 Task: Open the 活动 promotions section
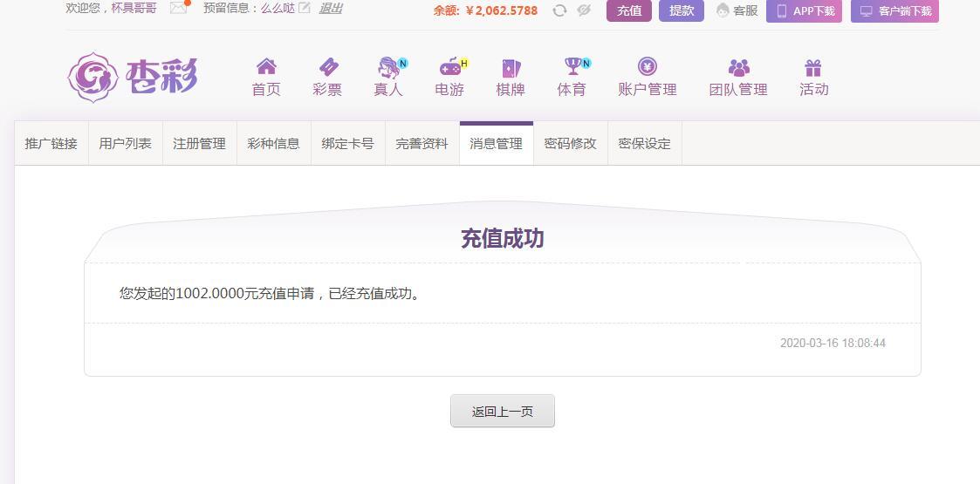813,78
